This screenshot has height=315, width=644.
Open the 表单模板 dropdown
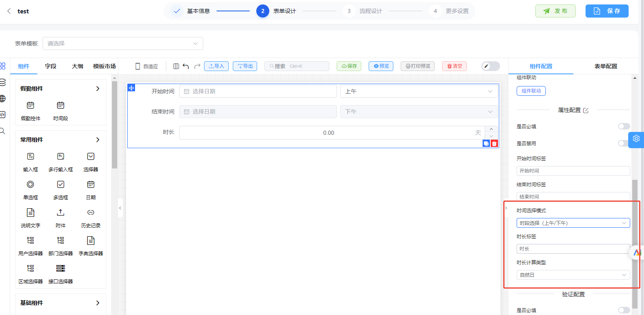pyautogui.click(x=122, y=43)
